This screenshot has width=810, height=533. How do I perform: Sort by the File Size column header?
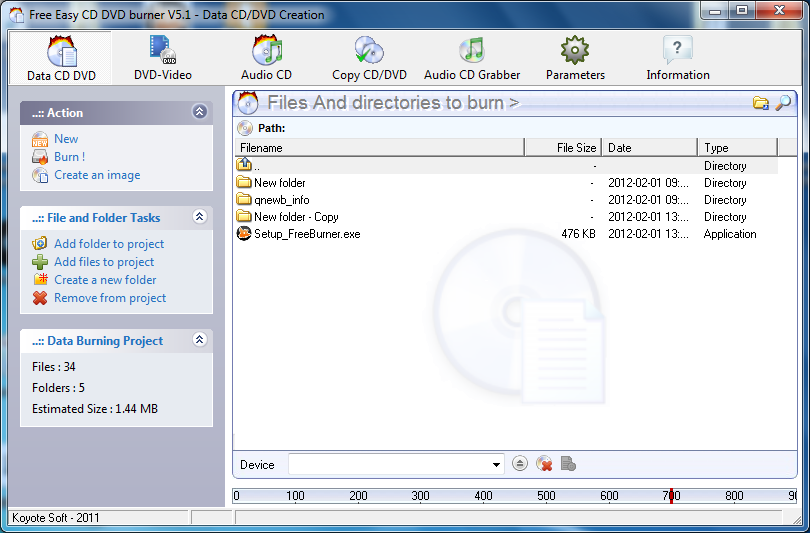click(564, 148)
